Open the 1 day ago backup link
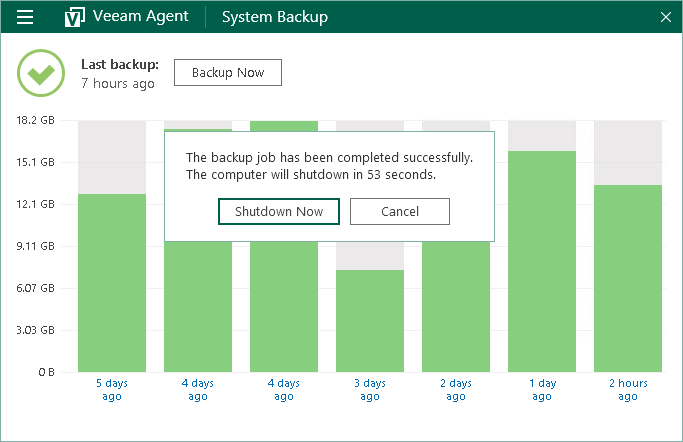 (542, 390)
